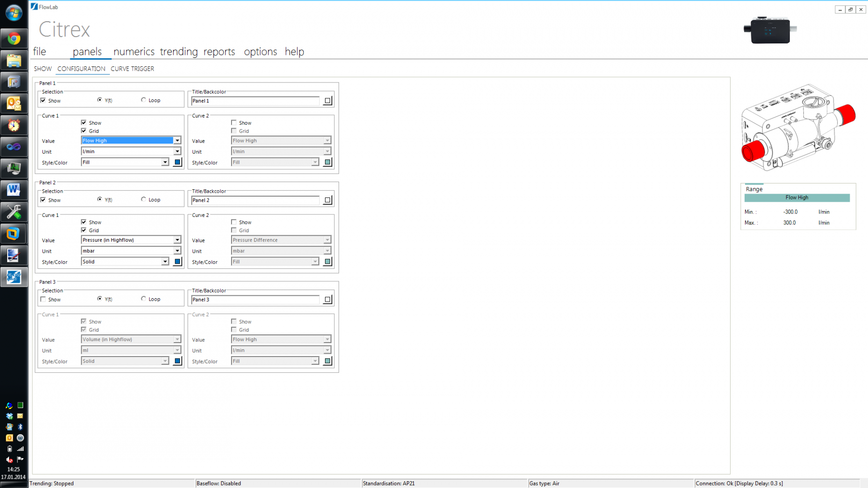
Task: Uncheck Grid for Panel 1 Curve 1
Action: (84, 131)
